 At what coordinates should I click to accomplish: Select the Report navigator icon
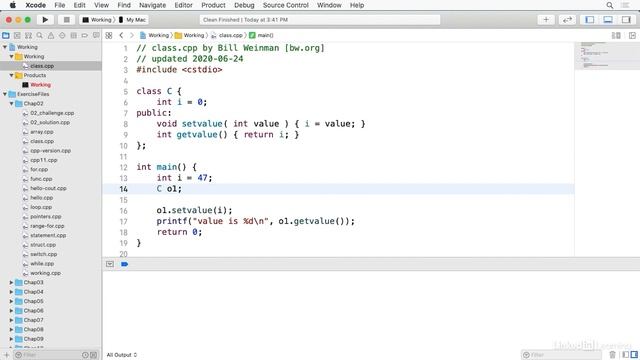tap(96, 36)
